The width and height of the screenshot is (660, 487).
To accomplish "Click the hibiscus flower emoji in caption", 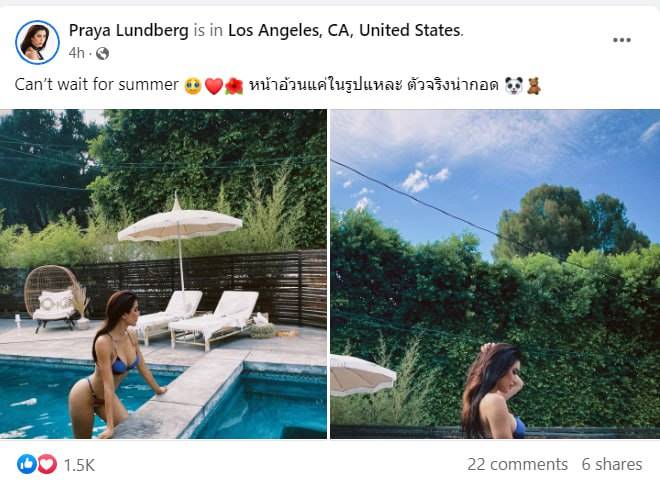I will pyautogui.click(x=234, y=86).
